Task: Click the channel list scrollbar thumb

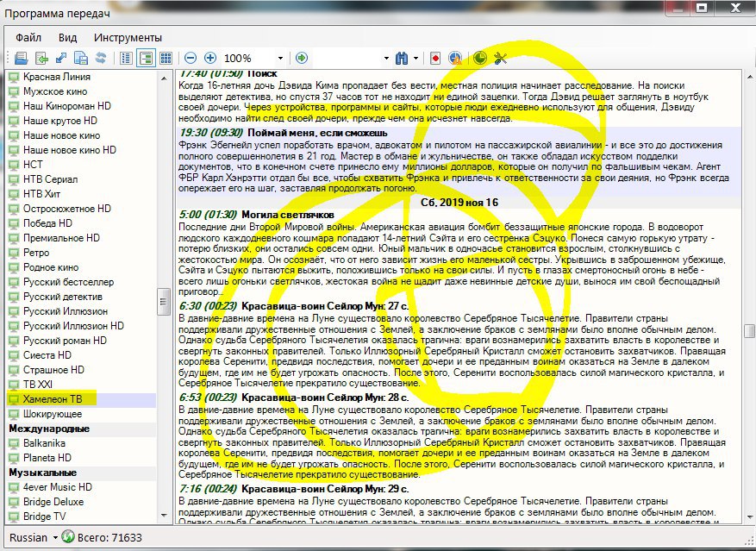Action: click(164, 302)
